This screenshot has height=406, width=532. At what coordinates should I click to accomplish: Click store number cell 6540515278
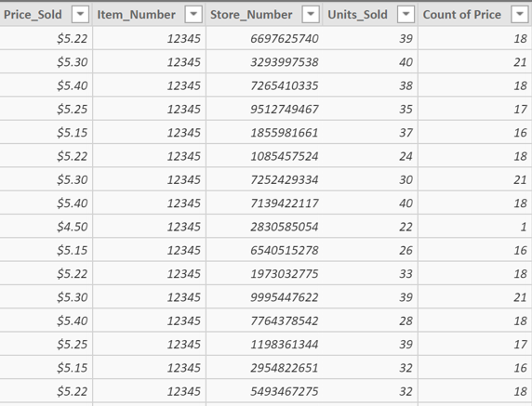[264, 250]
